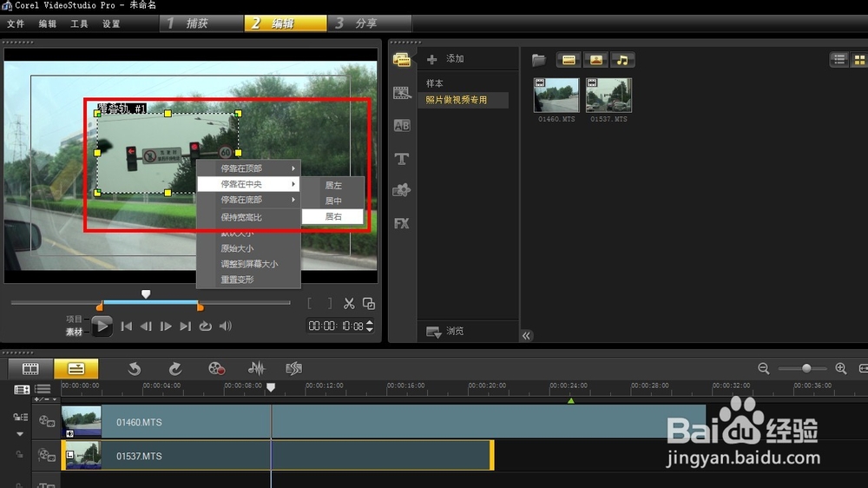The height and width of the screenshot is (488, 868).
Task: Toggle repeat playback
Action: pos(206,326)
